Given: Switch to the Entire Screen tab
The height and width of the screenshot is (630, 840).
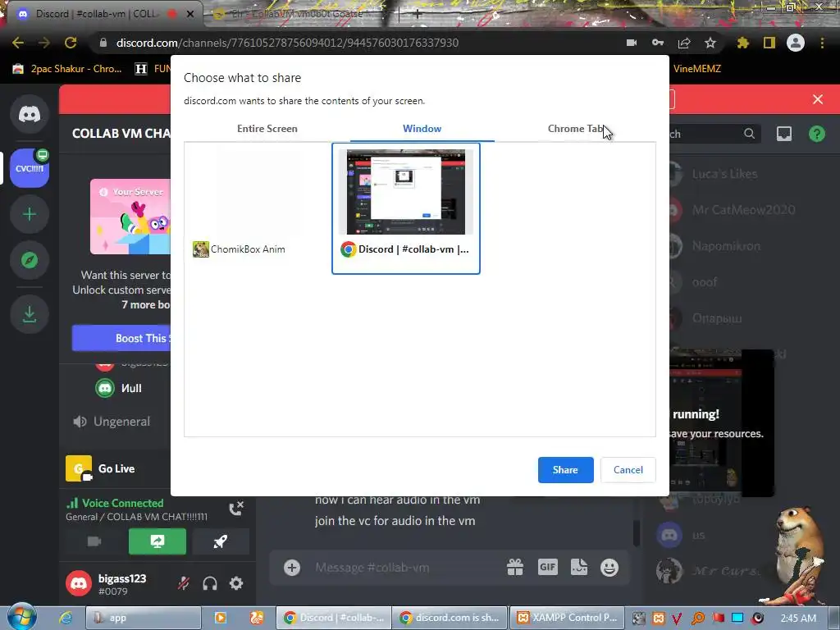Looking at the screenshot, I should [267, 129].
